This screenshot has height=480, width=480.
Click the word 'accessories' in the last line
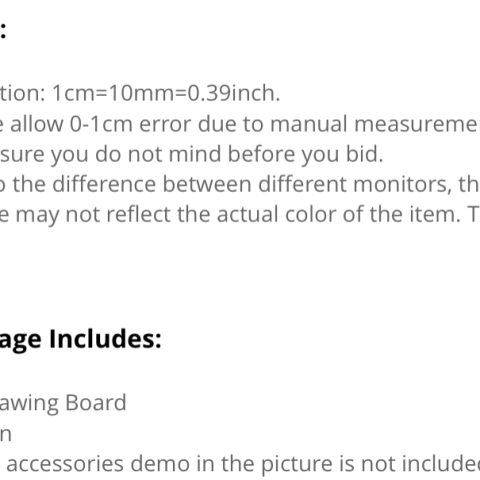point(65,464)
